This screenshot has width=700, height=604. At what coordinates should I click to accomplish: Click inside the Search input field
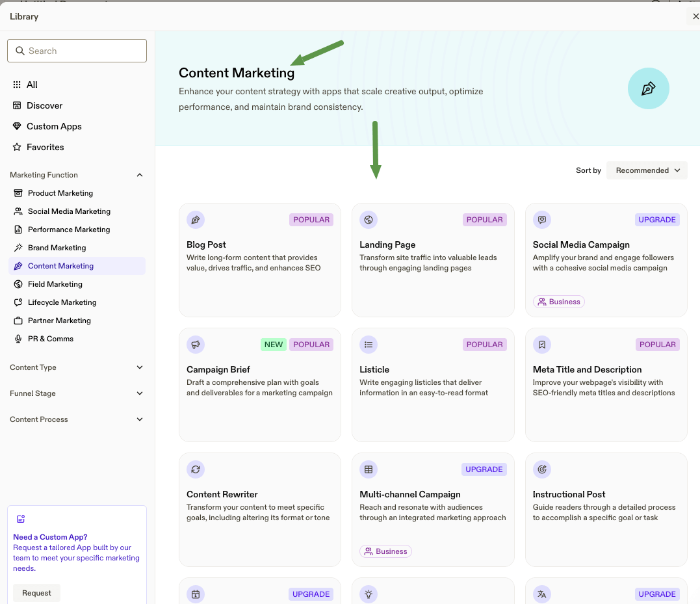(x=77, y=51)
